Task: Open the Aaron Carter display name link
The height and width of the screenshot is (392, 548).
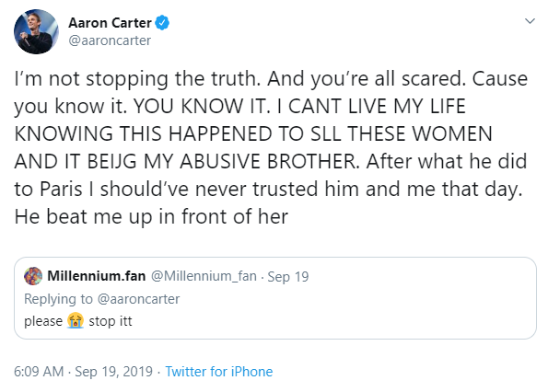Action: [110, 23]
